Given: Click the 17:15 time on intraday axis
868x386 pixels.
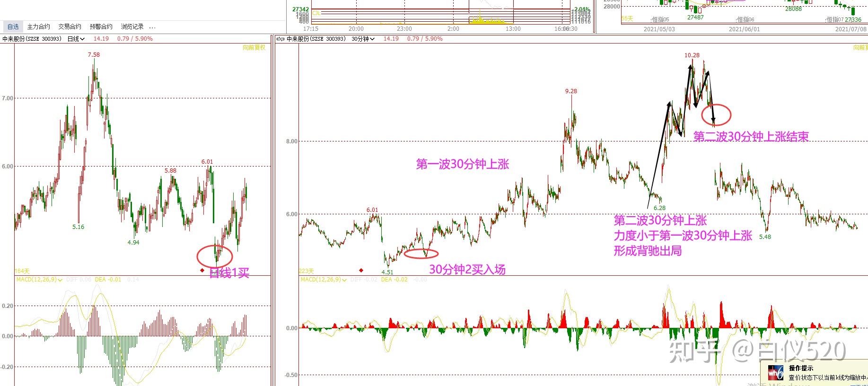Looking at the screenshot, I should (x=311, y=29).
